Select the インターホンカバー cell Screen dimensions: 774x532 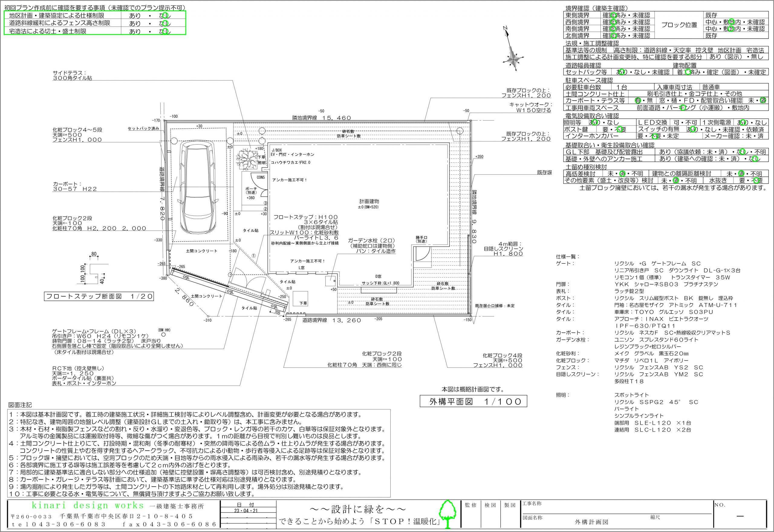coord(600,136)
